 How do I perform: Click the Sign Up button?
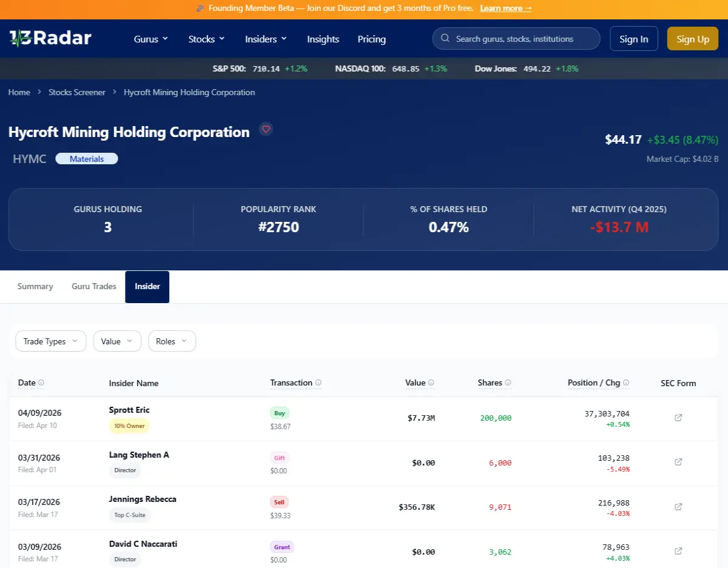click(x=693, y=39)
